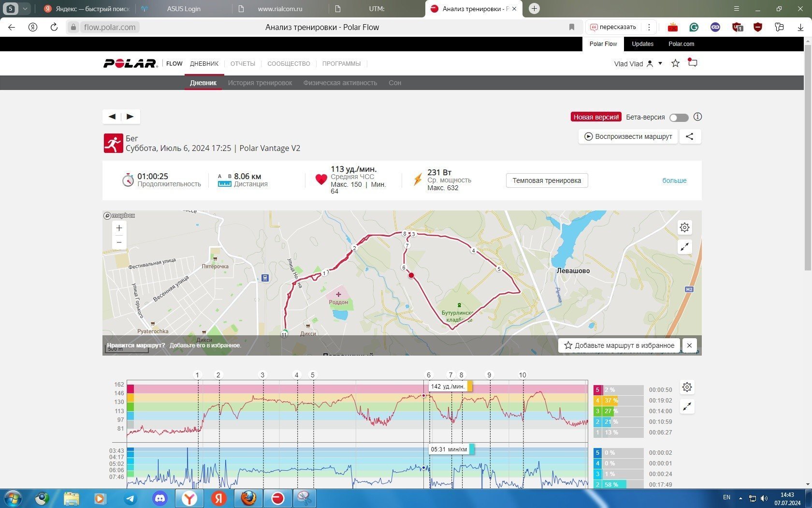The image size is (812, 508).
Task: Click Воспроизвести маршрут button
Action: [628, 136]
